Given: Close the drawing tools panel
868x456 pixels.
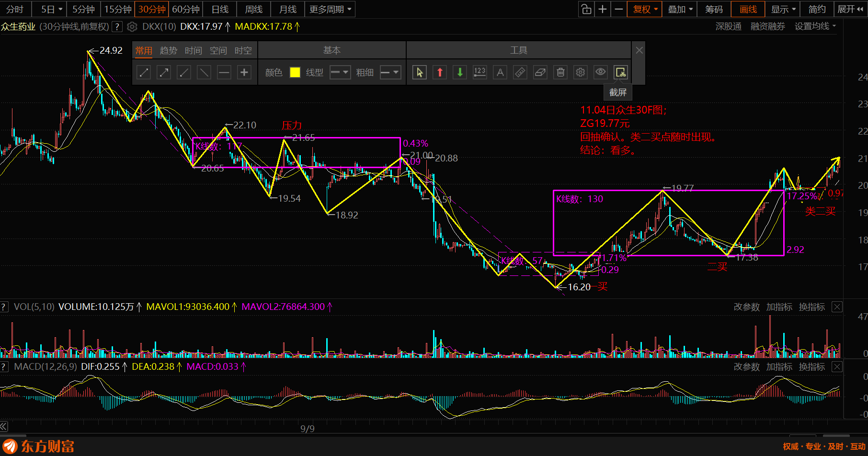Looking at the screenshot, I should [640, 50].
